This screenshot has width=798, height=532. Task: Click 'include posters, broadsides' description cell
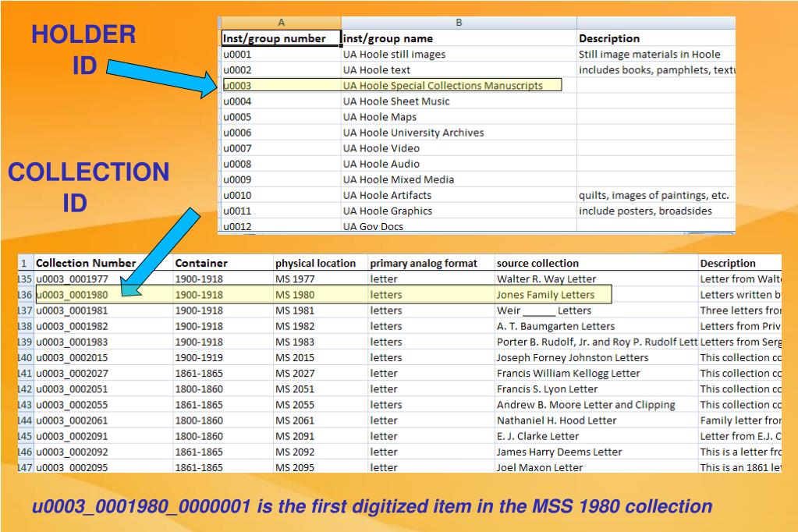(657, 211)
